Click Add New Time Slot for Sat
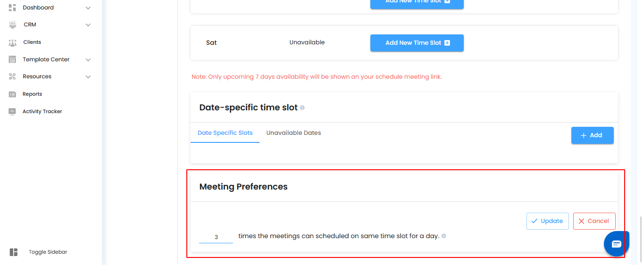644x265 pixels. tap(417, 43)
